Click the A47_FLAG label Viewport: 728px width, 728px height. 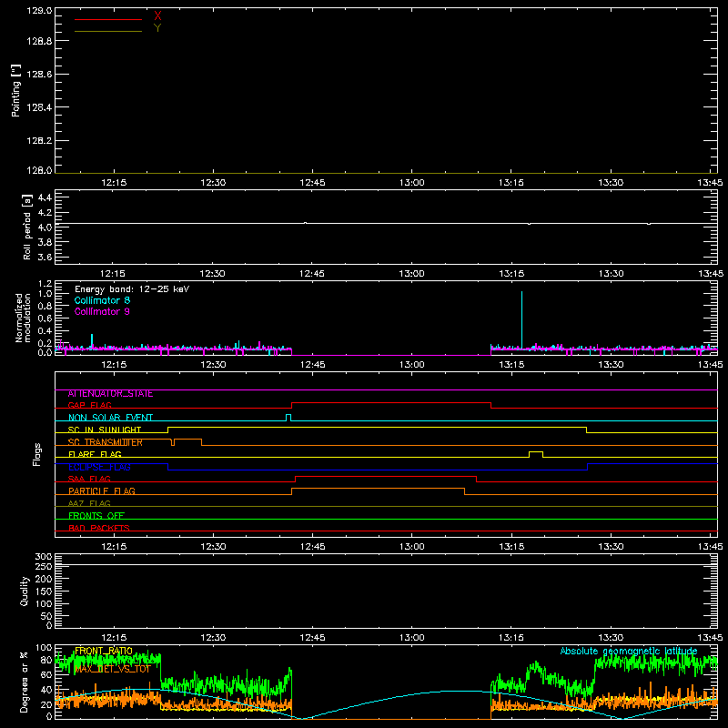[x=89, y=504]
